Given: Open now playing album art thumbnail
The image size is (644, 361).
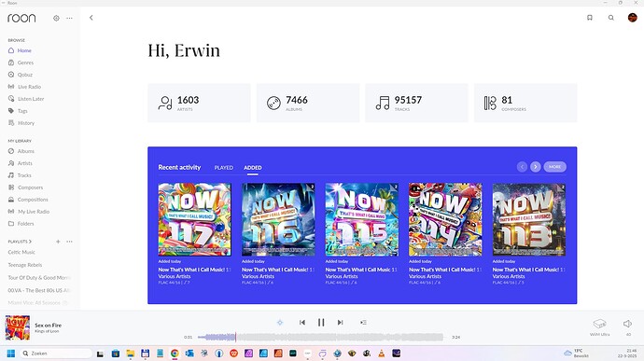Looking at the screenshot, I should pos(17,327).
